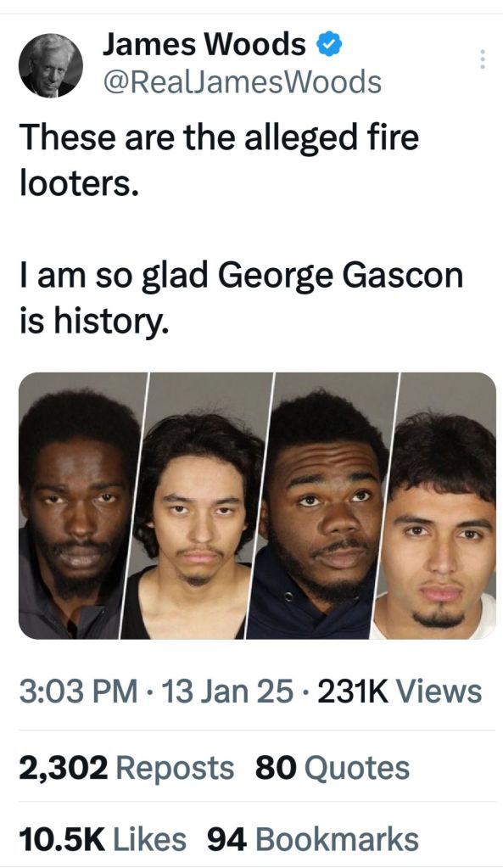Open the three-dot more options menu

tap(483, 59)
